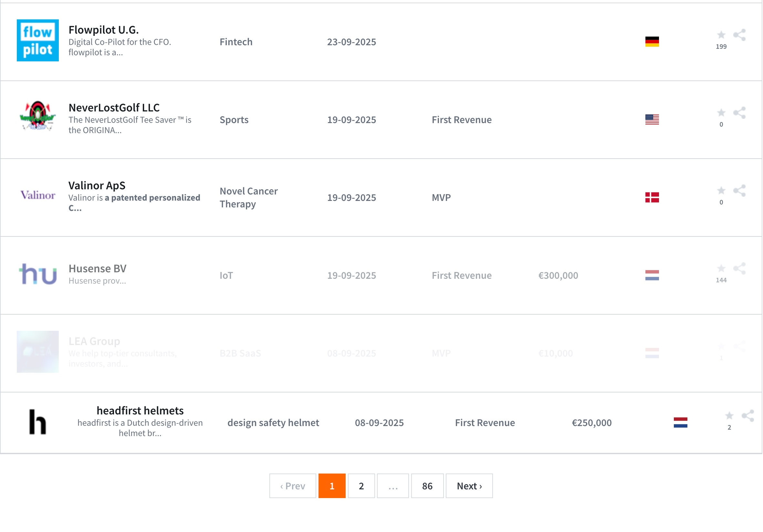763x532 pixels.
Task: Click the Husense BV share icon
Action: click(739, 268)
